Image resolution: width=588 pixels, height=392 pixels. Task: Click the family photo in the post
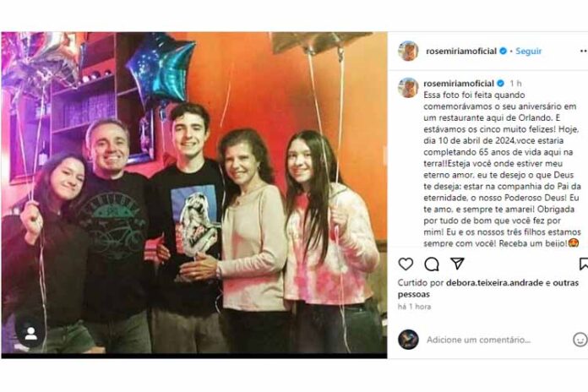coord(194,193)
